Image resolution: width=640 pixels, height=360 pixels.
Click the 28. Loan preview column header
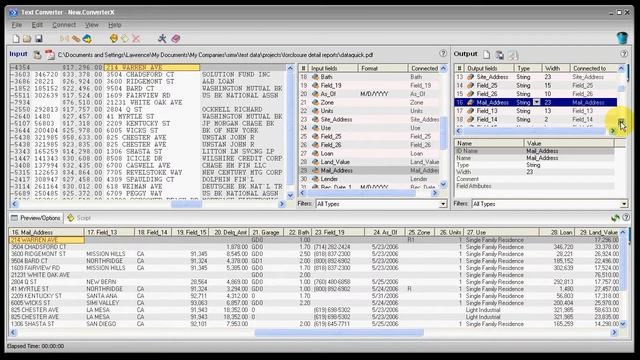click(557, 232)
